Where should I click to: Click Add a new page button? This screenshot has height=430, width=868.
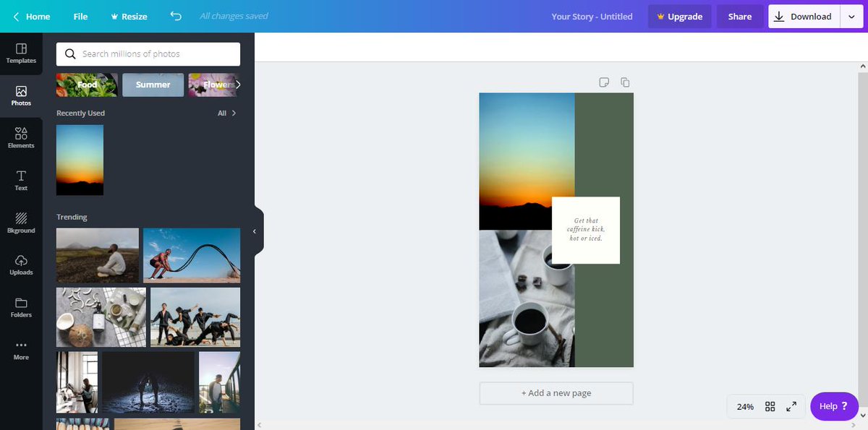click(x=556, y=393)
